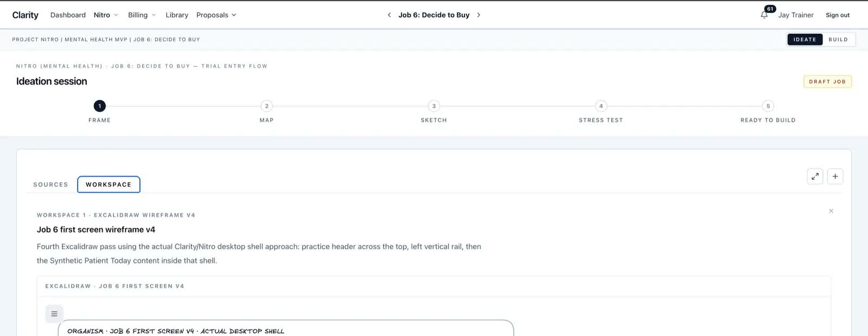Screen dimensions: 868x336
Task: Switch to the Workspace tab
Action: pyautogui.click(x=108, y=184)
